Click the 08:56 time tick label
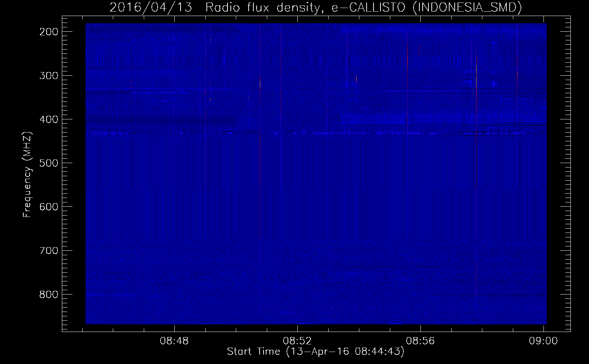The image size is (589, 364). pos(420,341)
